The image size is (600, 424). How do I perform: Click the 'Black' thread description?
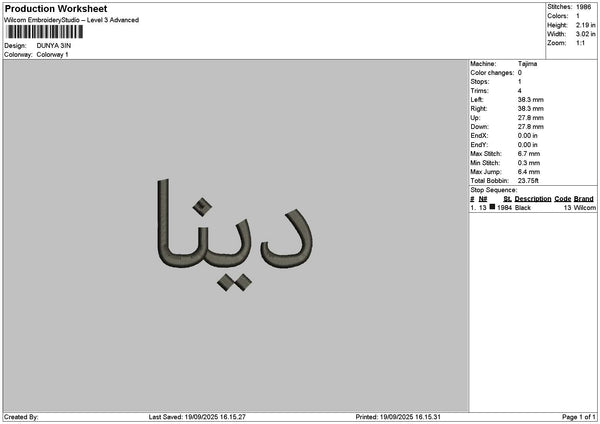pyautogui.click(x=523, y=207)
